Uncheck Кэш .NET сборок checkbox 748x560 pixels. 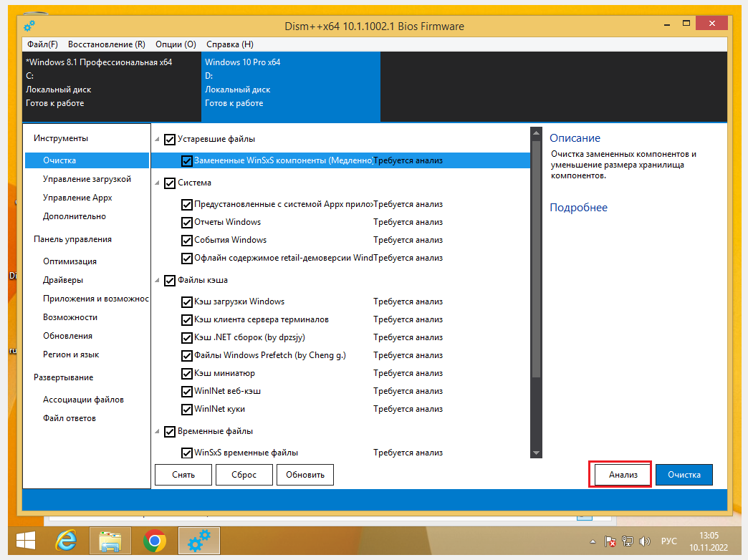coord(187,338)
